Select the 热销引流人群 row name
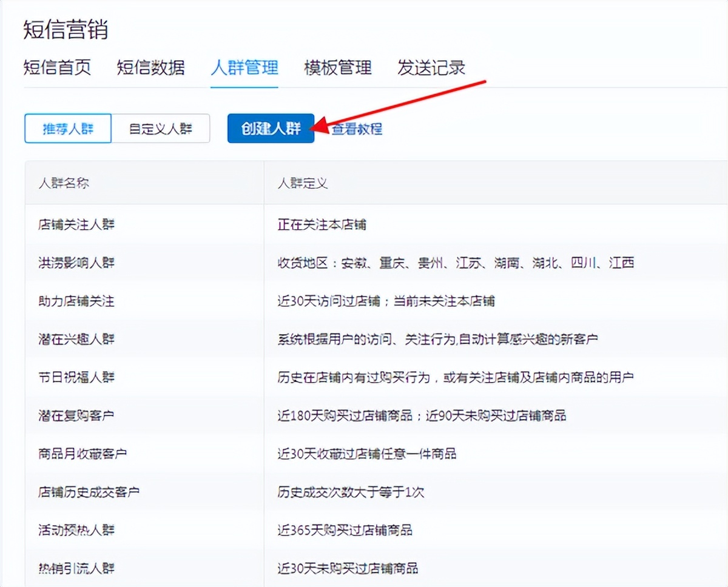This screenshot has height=587, width=728. (x=76, y=568)
